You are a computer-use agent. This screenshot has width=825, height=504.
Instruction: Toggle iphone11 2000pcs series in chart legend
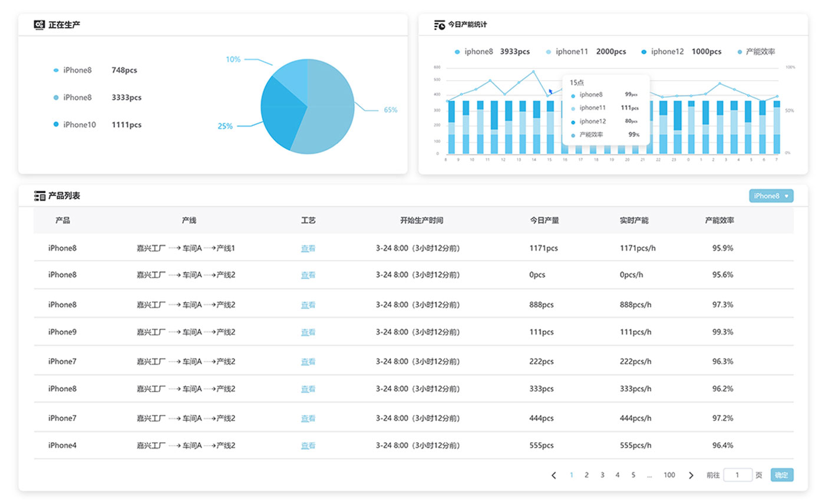586,52
